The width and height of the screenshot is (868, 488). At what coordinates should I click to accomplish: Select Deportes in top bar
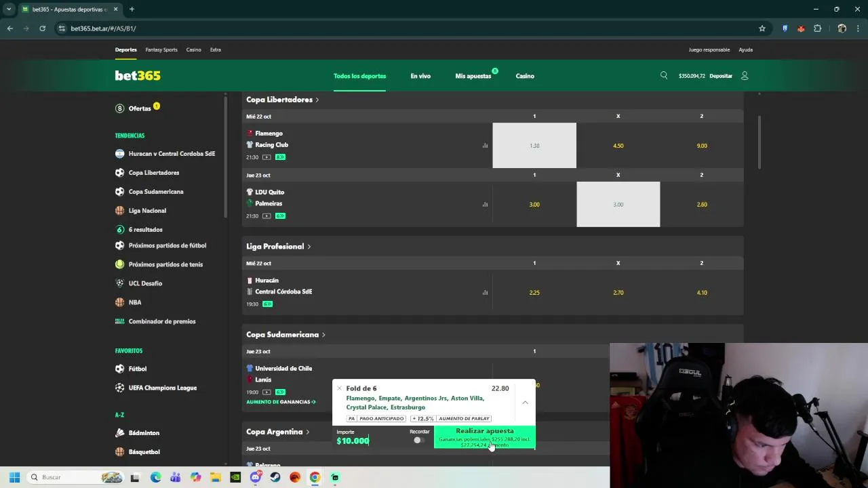pos(125,49)
